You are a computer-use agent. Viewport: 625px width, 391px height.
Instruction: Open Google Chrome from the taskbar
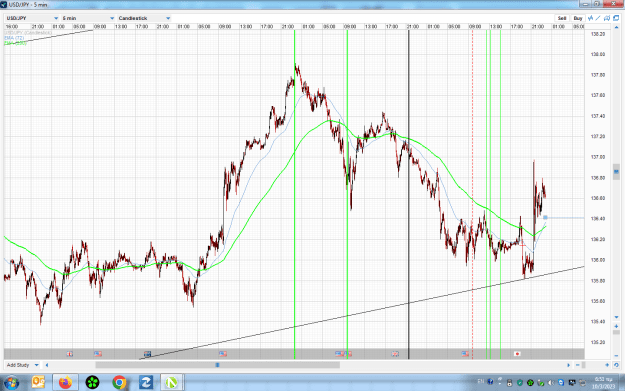pos(119,382)
